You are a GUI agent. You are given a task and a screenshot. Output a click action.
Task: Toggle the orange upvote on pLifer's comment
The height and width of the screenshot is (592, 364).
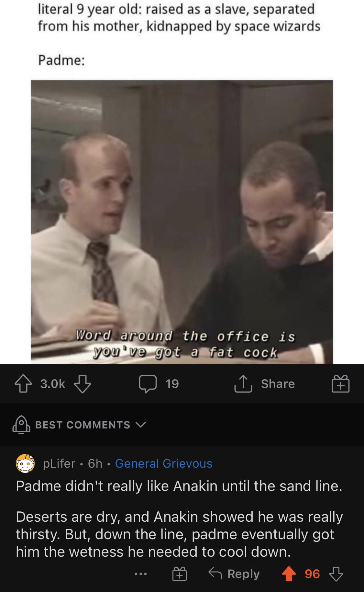click(x=289, y=574)
